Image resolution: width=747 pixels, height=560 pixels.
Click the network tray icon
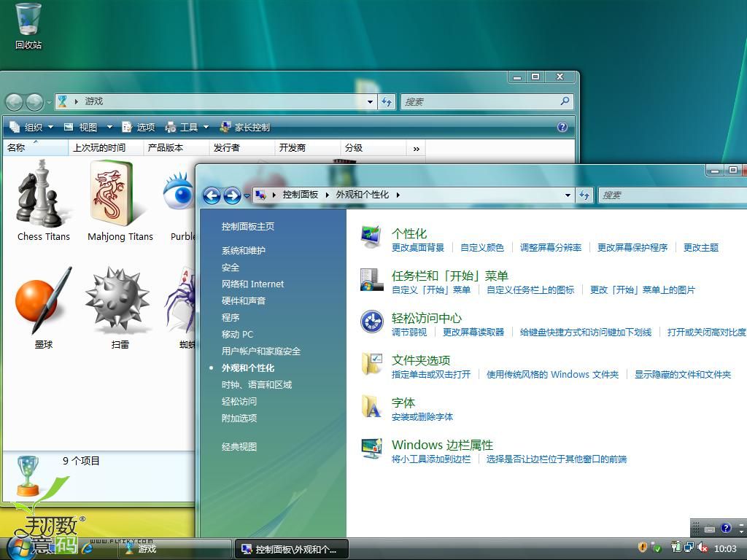coord(689,548)
